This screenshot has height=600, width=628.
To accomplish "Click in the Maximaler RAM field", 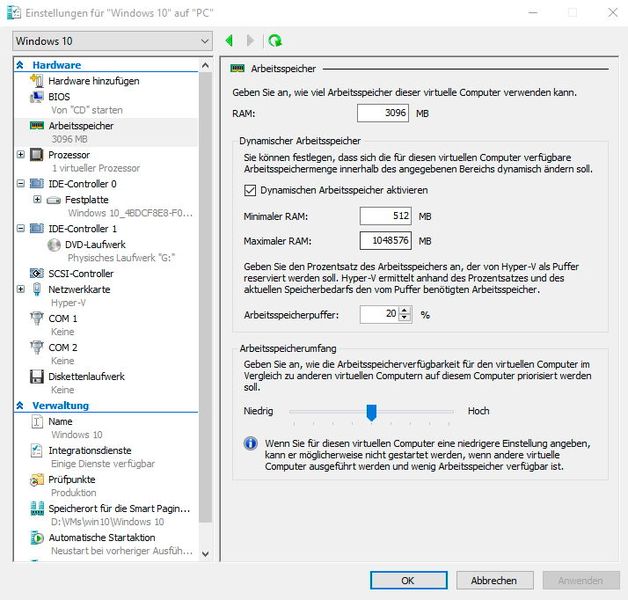I will pyautogui.click(x=385, y=240).
